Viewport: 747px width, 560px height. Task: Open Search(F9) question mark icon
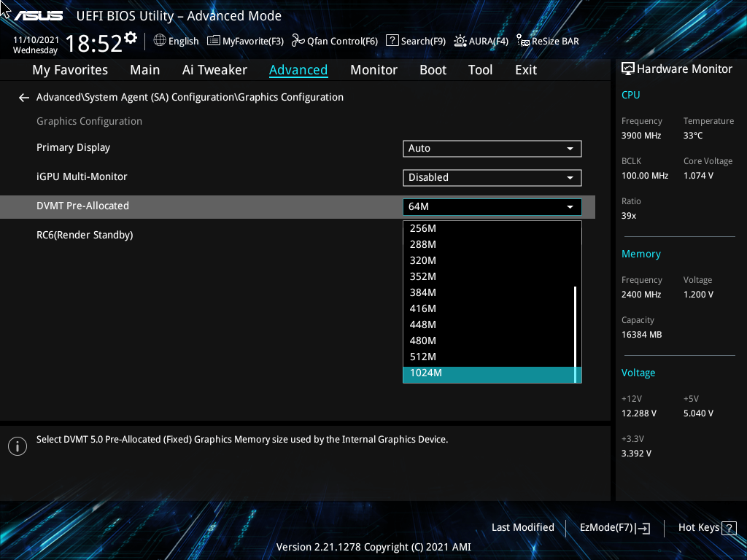coord(392,41)
